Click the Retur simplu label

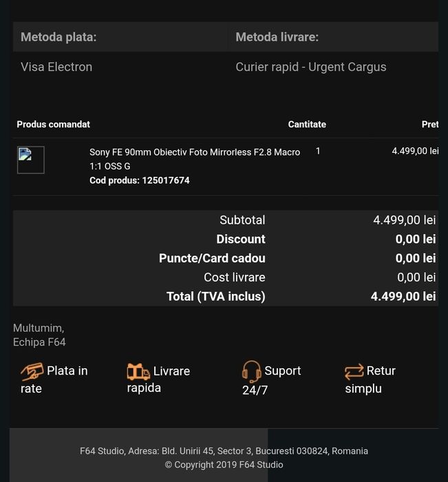(x=381, y=372)
